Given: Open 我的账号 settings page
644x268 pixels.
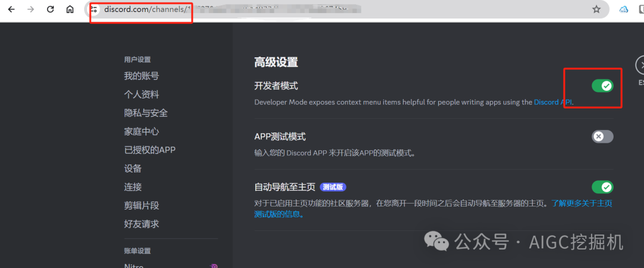Looking at the screenshot, I should (142, 76).
